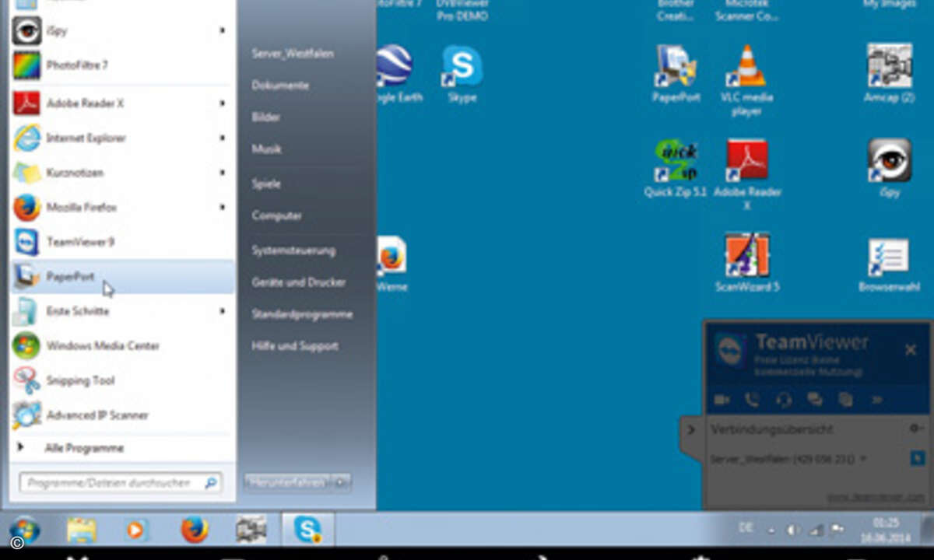Open Dokumente from the Start menu
The image size is (934, 560).
[280, 86]
